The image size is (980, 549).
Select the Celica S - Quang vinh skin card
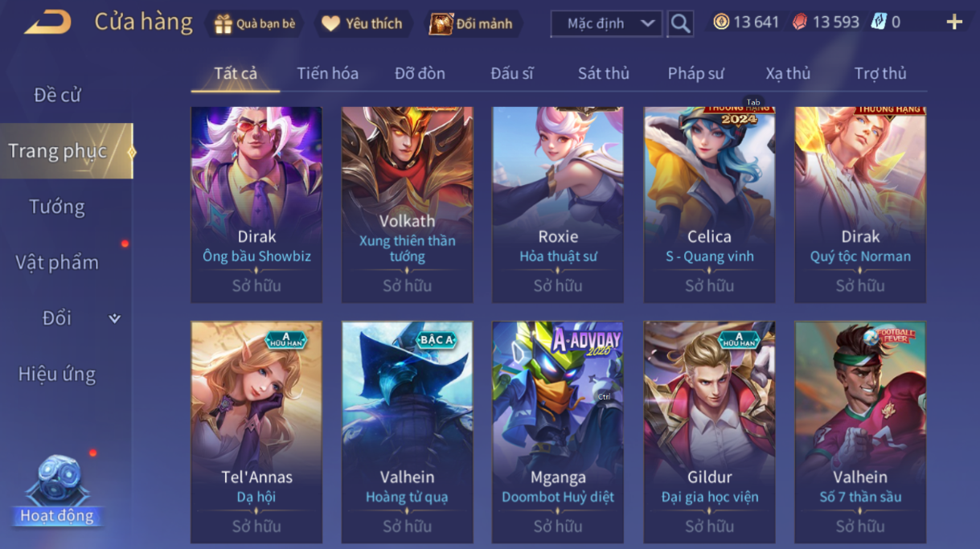coord(709,205)
